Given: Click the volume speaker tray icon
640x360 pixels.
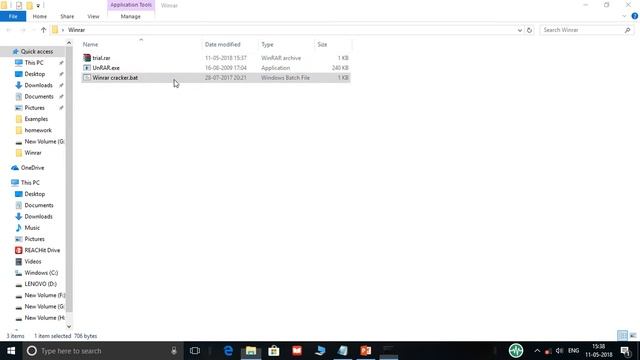Looking at the screenshot, I should pos(560,351).
